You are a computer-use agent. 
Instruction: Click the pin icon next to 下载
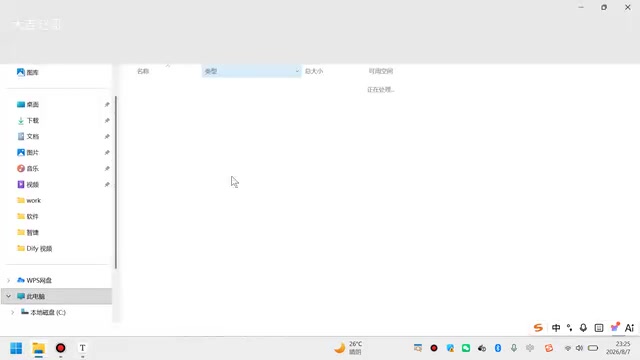pyautogui.click(x=107, y=120)
